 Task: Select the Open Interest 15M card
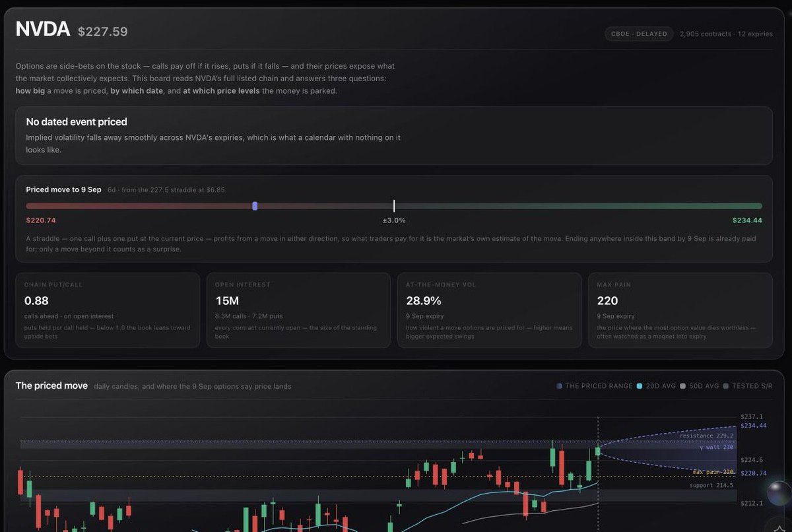click(298, 310)
